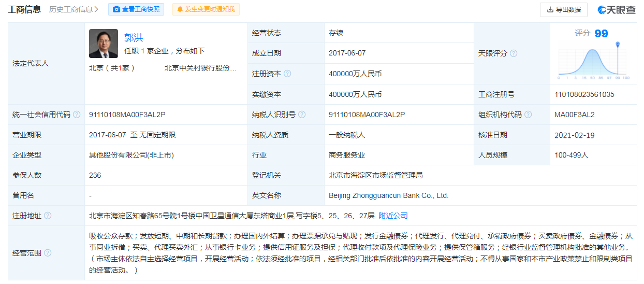Click the 曾用名 label

tap(23, 195)
